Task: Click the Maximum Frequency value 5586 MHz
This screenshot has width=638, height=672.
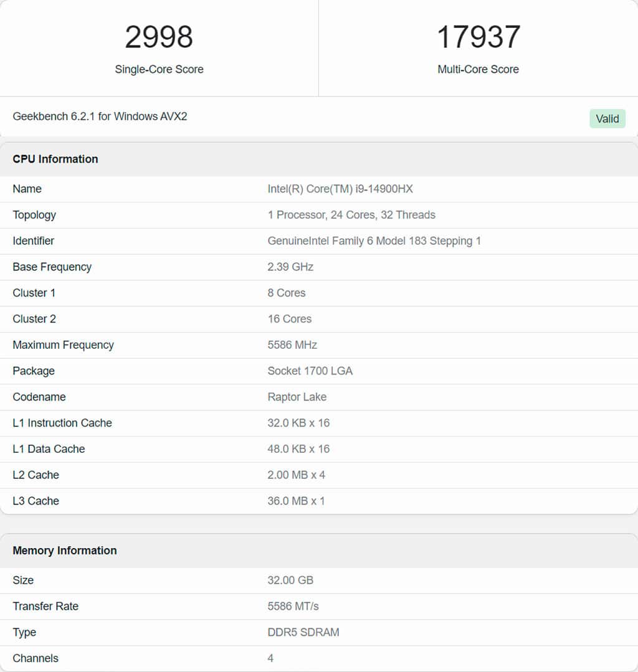Action: pos(292,345)
